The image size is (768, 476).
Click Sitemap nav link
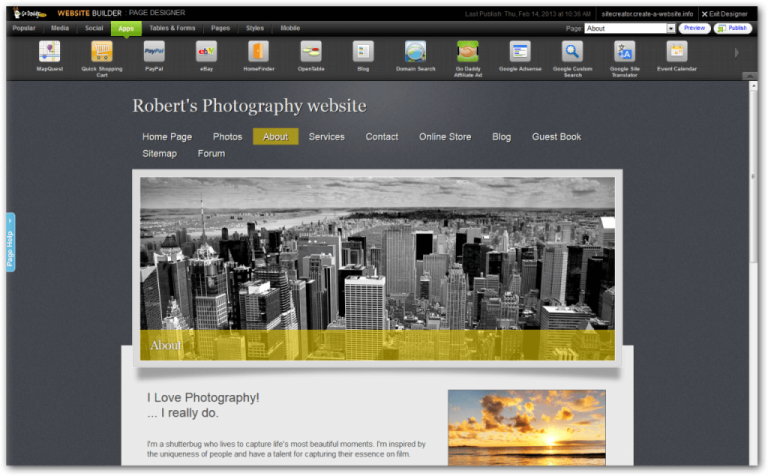[159, 154]
